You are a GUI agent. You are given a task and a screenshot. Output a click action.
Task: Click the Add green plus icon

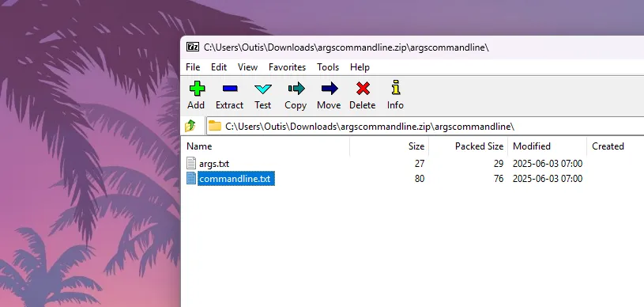(x=197, y=89)
